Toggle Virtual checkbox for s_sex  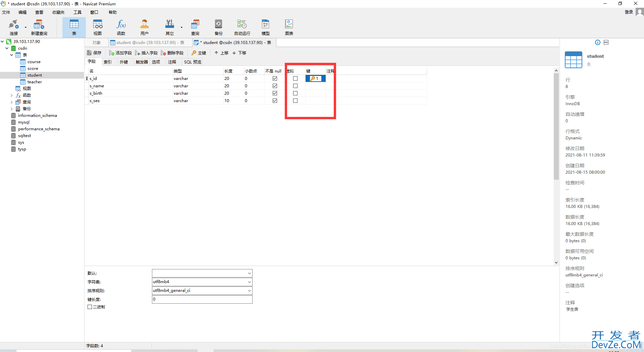click(x=295, y=101)
